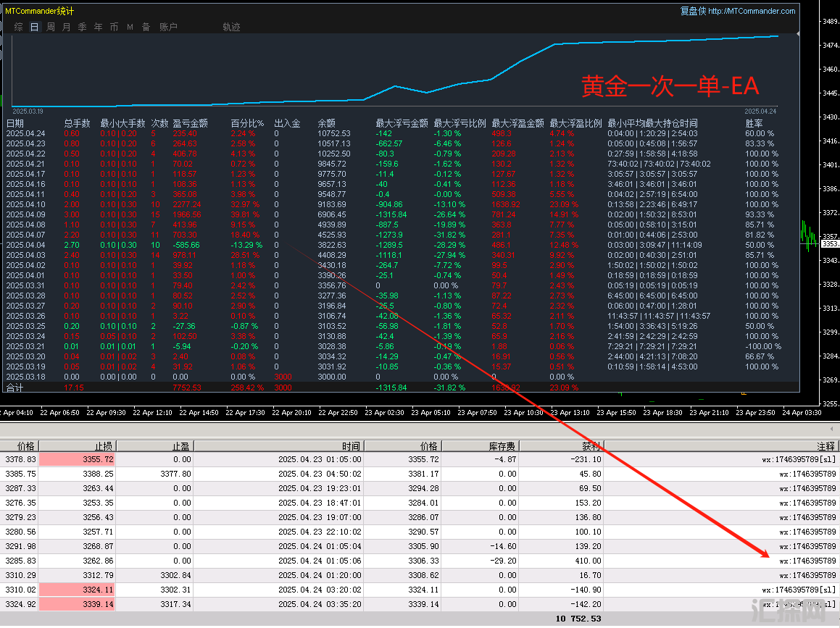Click the 3385.75 open price cell

21,474
